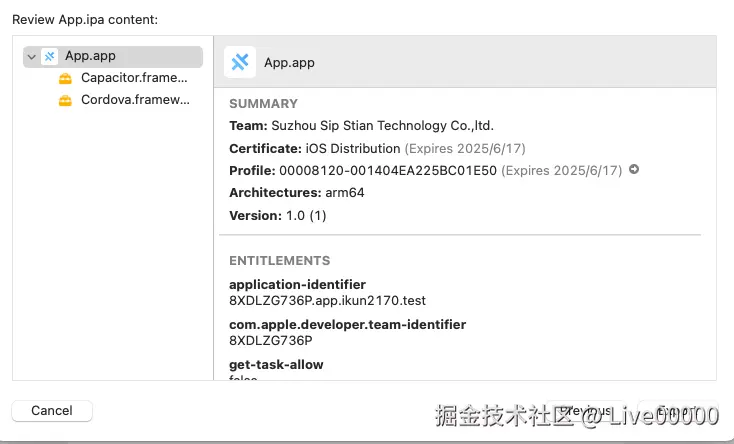This screenshot has width=734, height=444.
Task: Click the com.apple.developer.team-identifier entitlement heading
Action: [x=347, y=325]
